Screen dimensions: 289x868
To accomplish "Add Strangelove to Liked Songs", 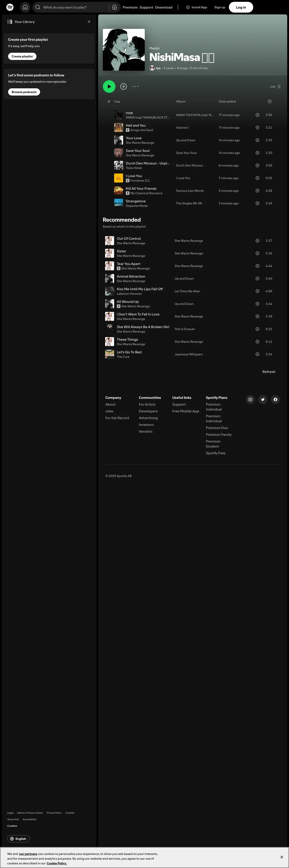I will pos(257,203).
